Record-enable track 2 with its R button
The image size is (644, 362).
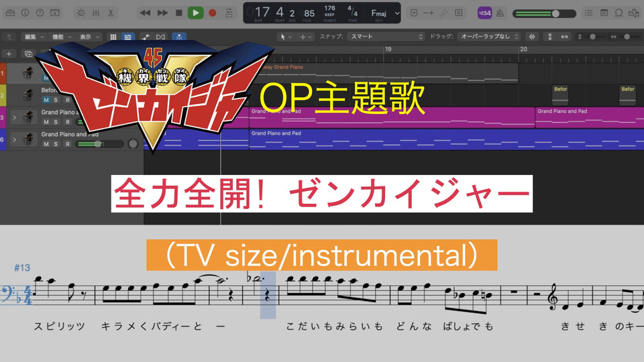(68, 100)
